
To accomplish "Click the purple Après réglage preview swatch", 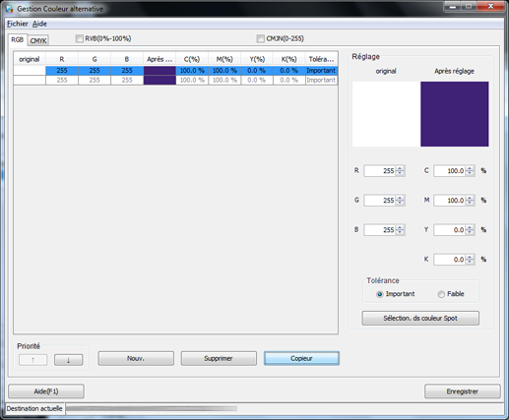I will pos(455,114).
